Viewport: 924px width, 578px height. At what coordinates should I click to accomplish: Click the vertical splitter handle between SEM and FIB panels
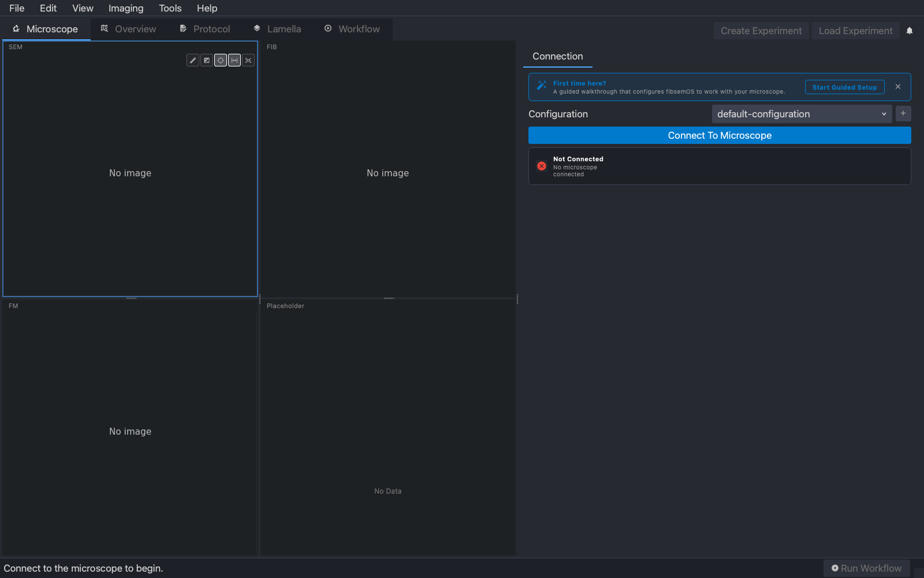tap(259, 299)
